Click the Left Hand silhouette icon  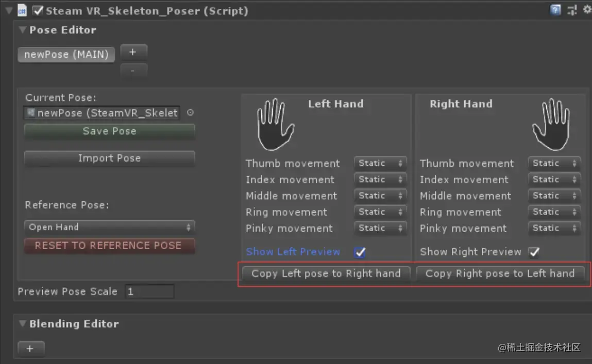[275, 125]
